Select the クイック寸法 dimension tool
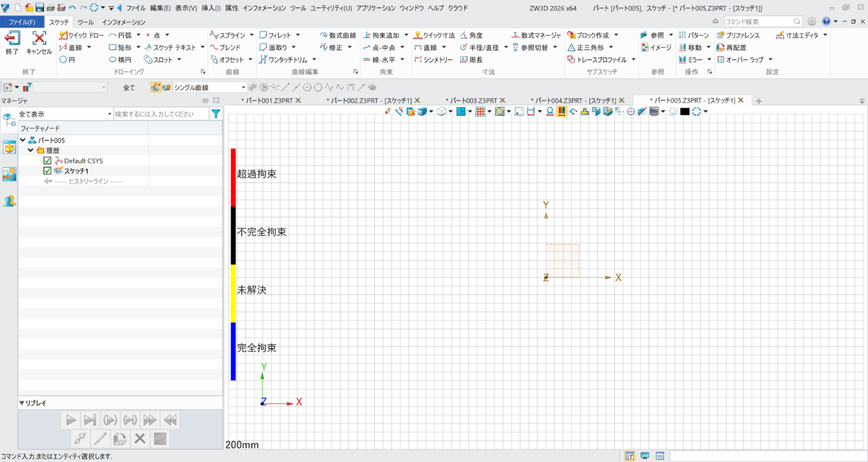 coord(434,35)
